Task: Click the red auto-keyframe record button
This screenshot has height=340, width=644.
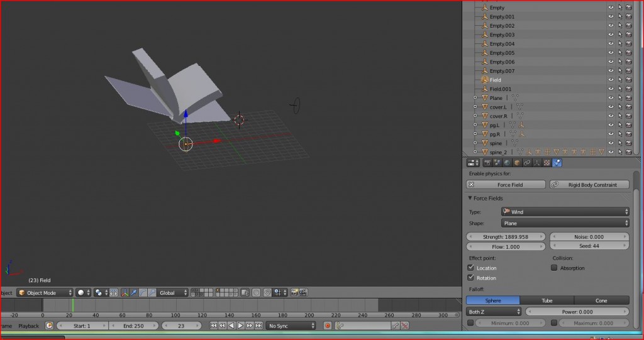Action: tap(327, 326)
